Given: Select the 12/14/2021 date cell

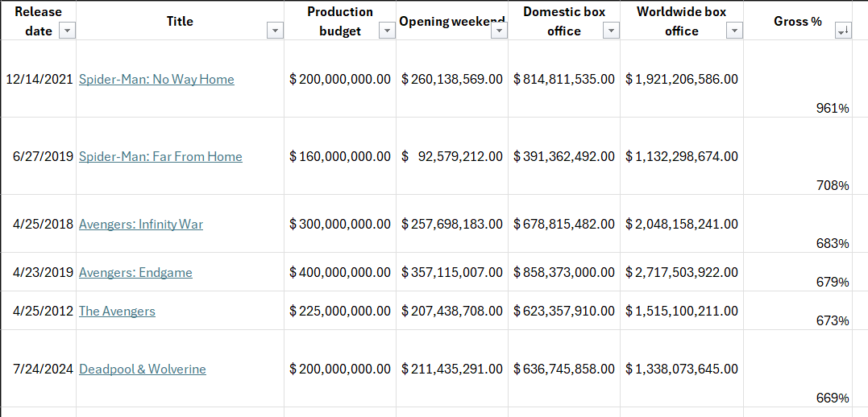Looking at the screenshot, I should pyautogui.click(x=38, y=79).
